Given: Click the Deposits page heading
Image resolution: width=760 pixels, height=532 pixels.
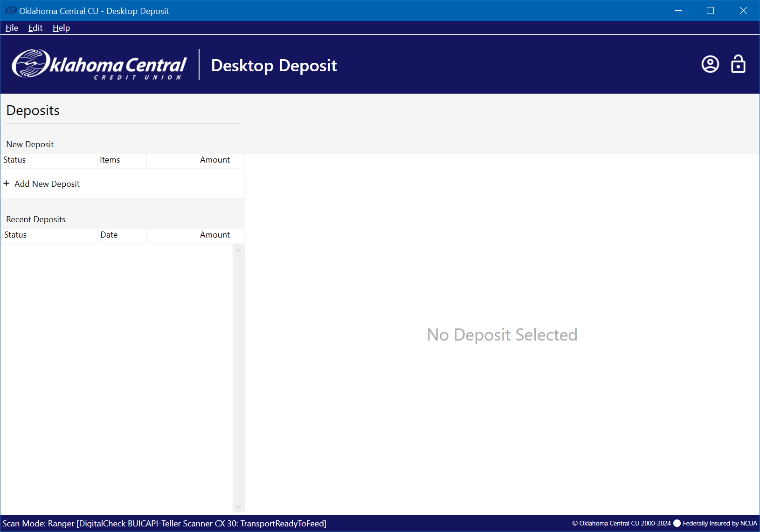Looking at the screenshot, I should pos(33,110).
